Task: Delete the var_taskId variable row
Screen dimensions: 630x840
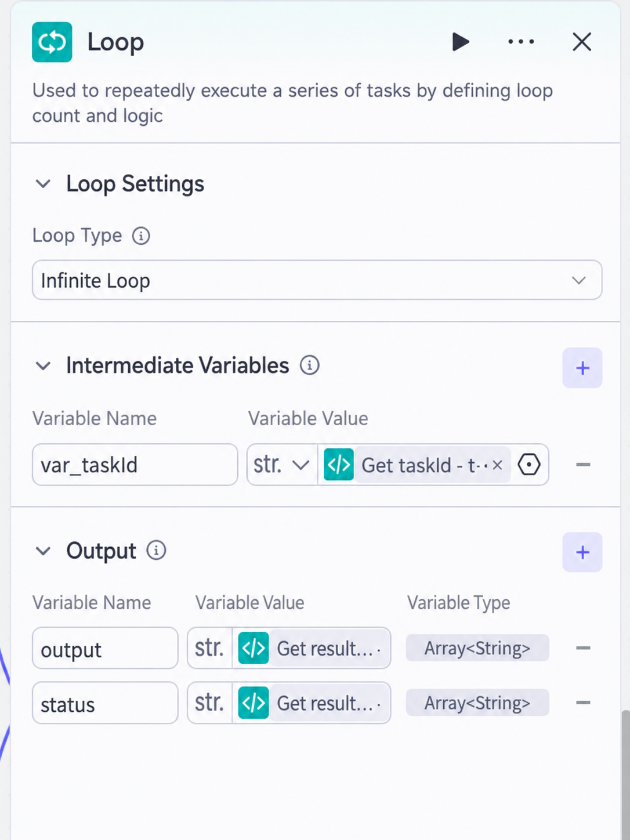Action: (583, 465)
